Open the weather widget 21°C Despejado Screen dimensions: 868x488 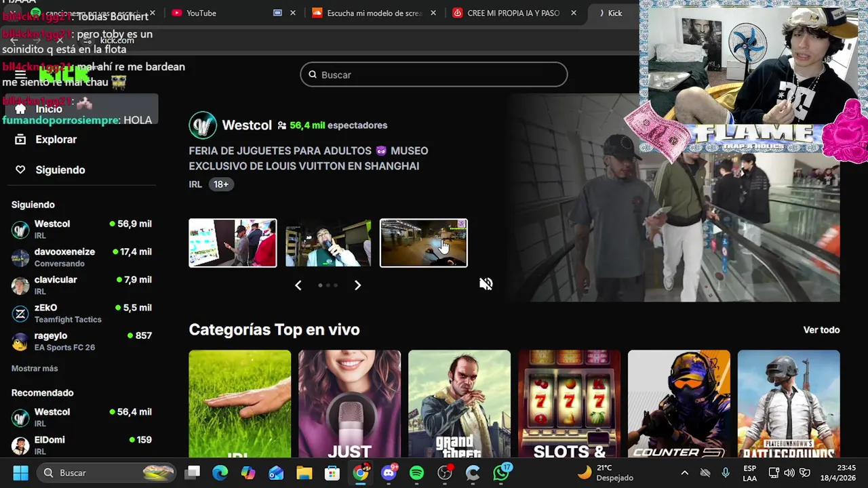click(605, 472)
